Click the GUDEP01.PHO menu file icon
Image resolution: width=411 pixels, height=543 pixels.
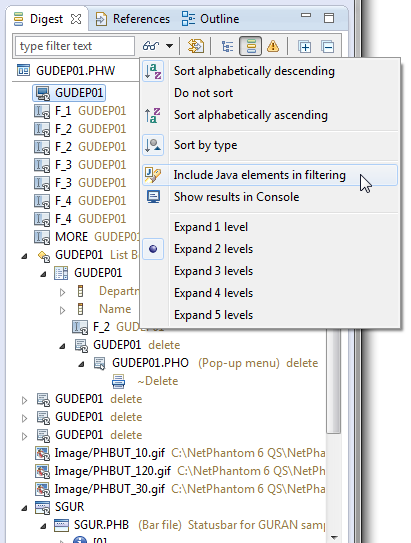tap(100, 363)
